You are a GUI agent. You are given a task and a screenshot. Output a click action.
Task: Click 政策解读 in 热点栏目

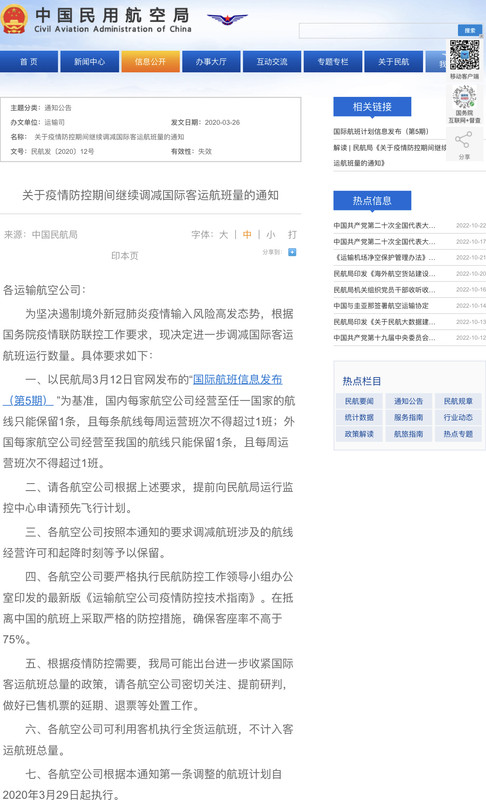point(359,434)
